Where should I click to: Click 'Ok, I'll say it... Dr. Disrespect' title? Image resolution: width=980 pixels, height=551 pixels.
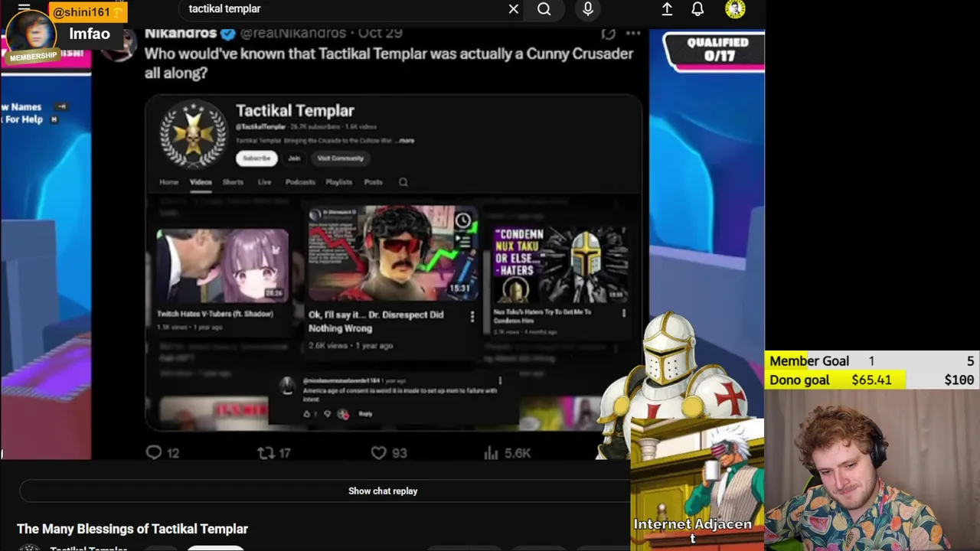coord(375,321)
